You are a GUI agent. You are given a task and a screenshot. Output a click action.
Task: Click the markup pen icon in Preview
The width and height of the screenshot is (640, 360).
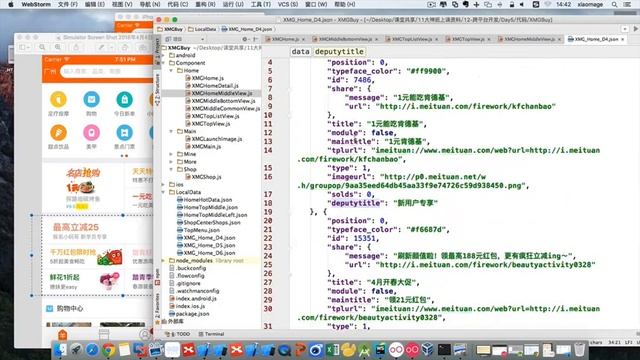coord(102,48)
